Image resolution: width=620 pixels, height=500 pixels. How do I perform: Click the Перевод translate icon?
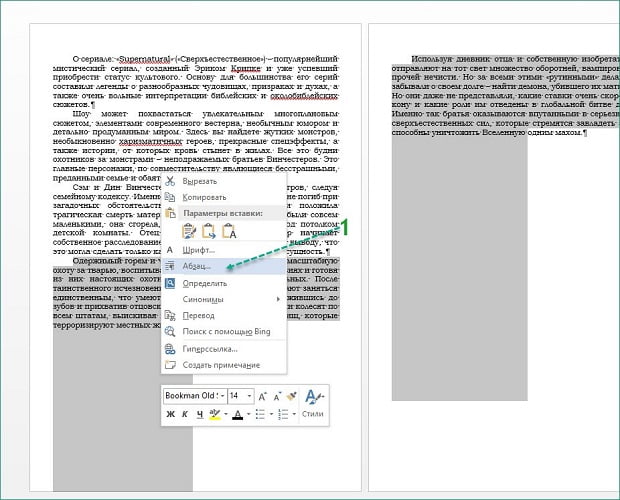(170, 315)
